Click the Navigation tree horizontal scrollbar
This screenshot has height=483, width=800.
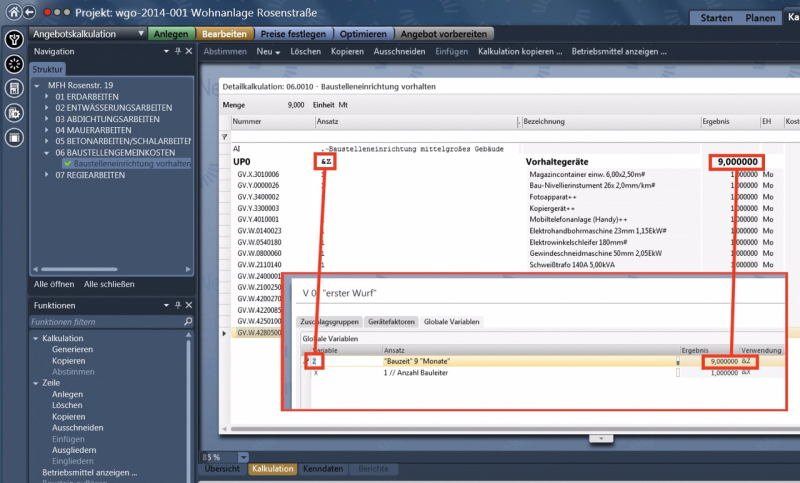79,269
